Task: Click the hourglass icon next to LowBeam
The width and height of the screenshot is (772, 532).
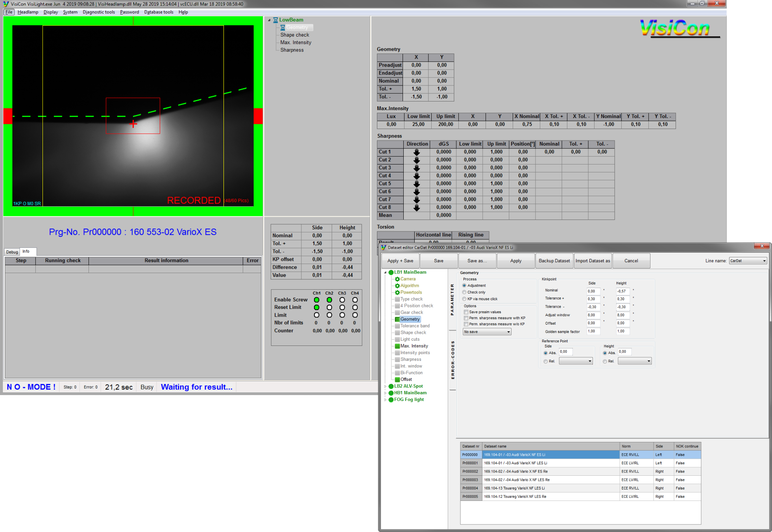Action: click(275, 20)
